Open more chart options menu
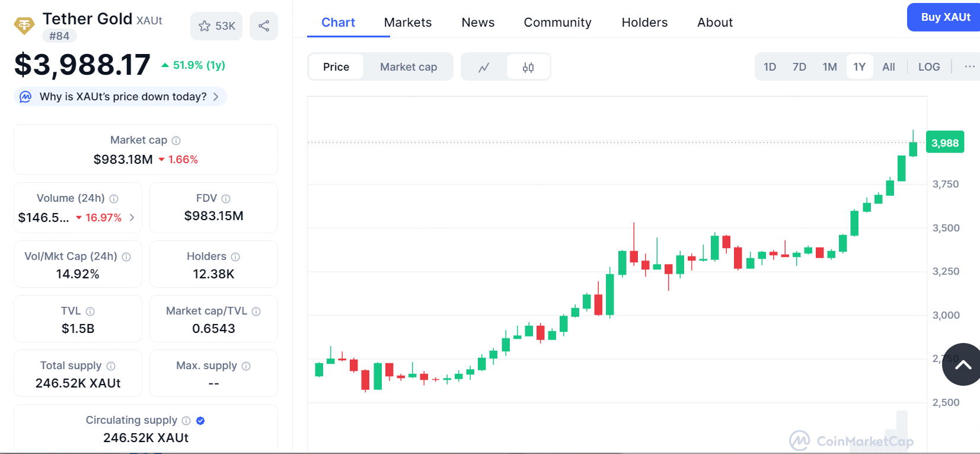Screen dimensions: 980x454 969,67
